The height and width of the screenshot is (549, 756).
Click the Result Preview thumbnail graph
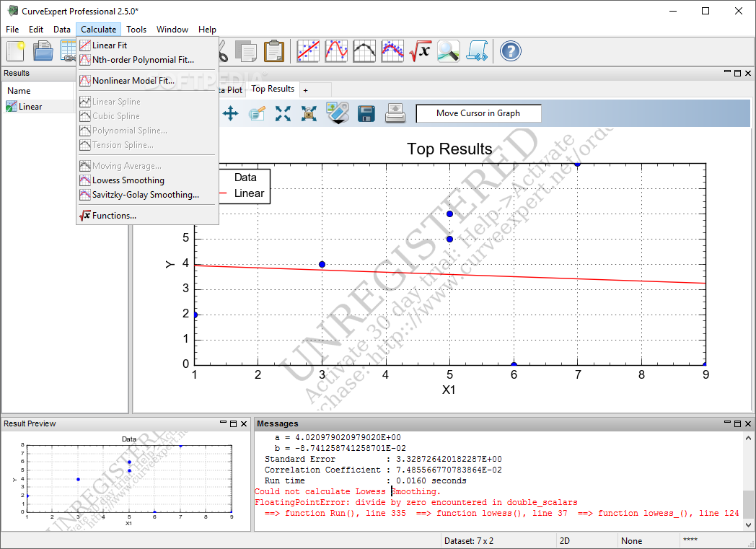pyautogui.click(x=129, y=479)
